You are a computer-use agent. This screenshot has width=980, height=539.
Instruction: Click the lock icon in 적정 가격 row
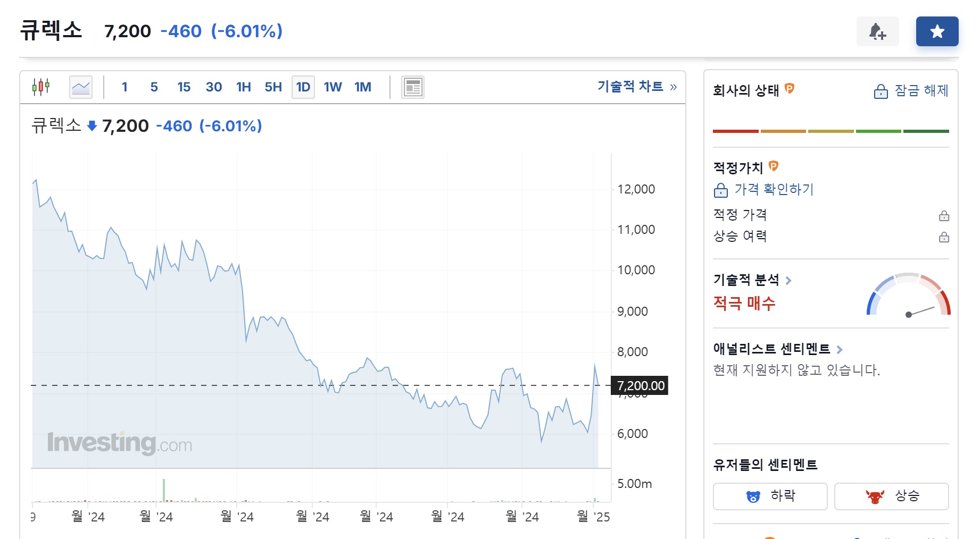(x=944, y=215)
